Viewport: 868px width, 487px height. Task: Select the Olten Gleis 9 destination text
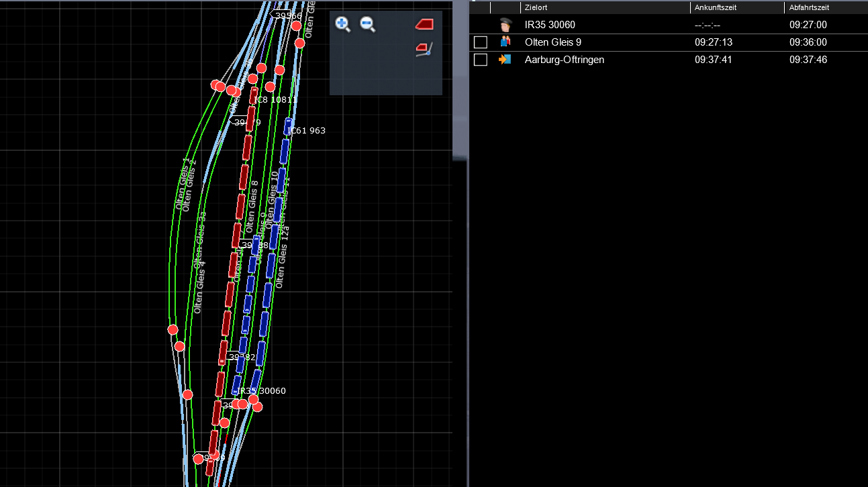(552, 42)
